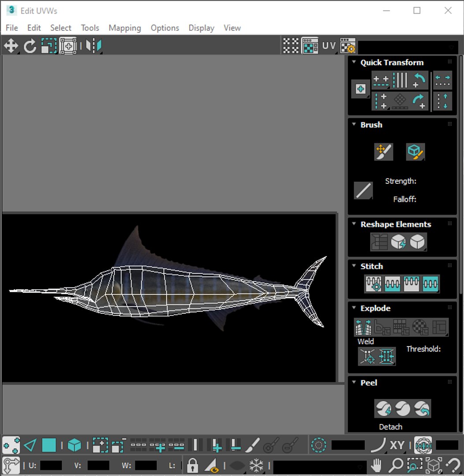Image resolution: width=464 pixels, height=476 pixels.
Task: Collapse the Quick Transform rollout
Action: (354, 62)
